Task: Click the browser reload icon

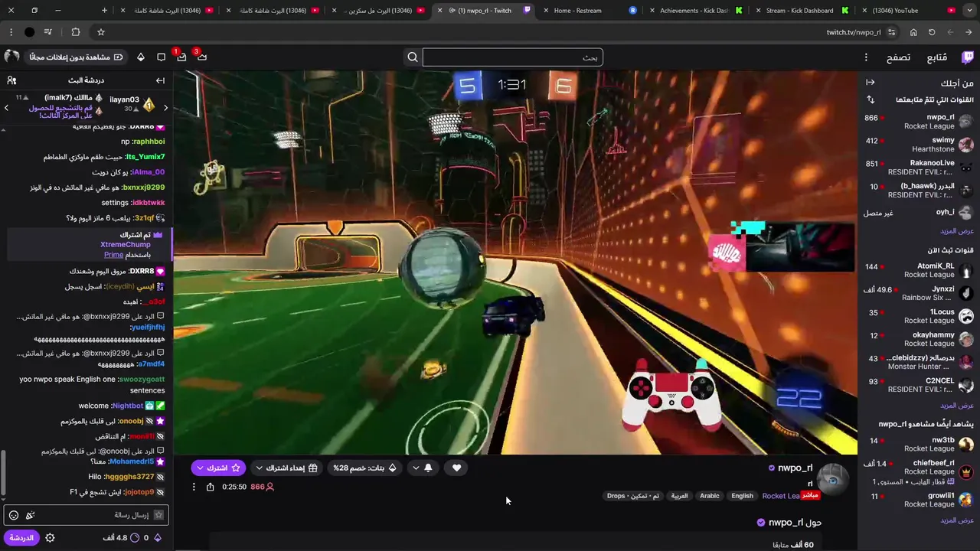Action: 932,32
